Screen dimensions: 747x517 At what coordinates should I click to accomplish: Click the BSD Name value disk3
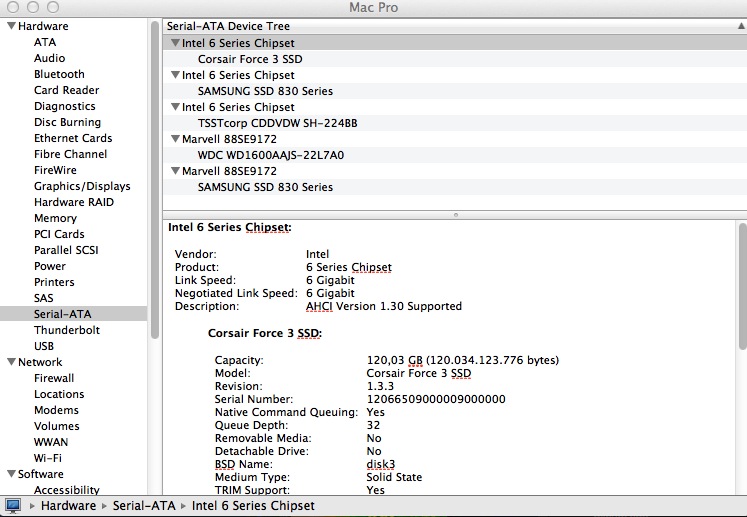(381, 464)
